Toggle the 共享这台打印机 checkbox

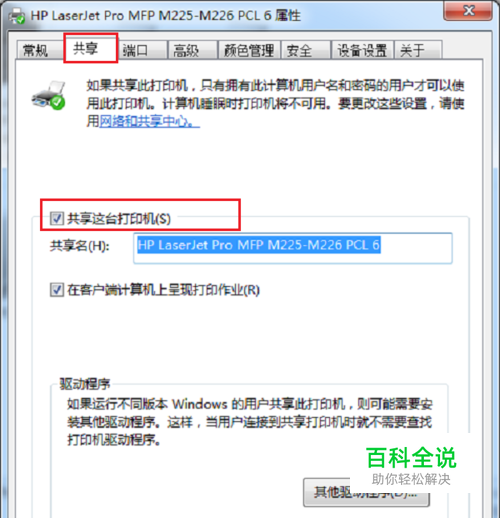pyautogui.click(x=57, y=219)
